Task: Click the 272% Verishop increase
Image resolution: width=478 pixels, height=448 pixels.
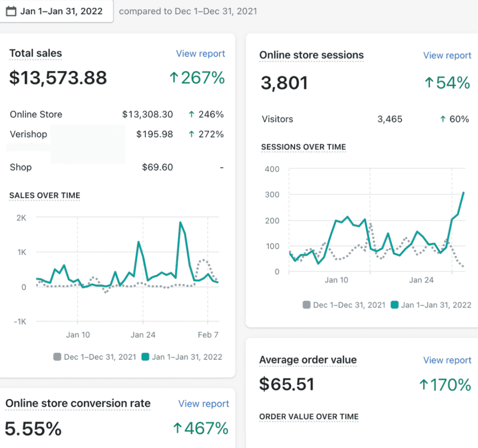Action: coord(206,134)
